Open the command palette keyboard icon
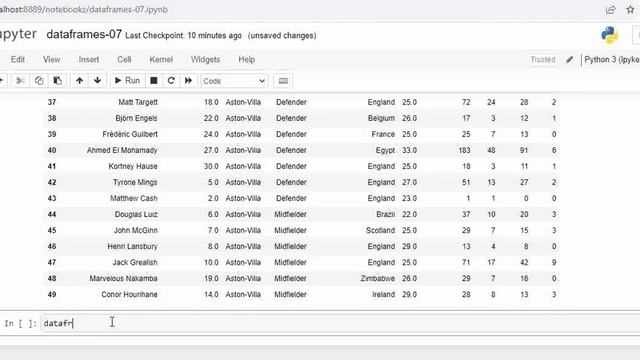This screenshot has width=640, height=360. [283, 81]
